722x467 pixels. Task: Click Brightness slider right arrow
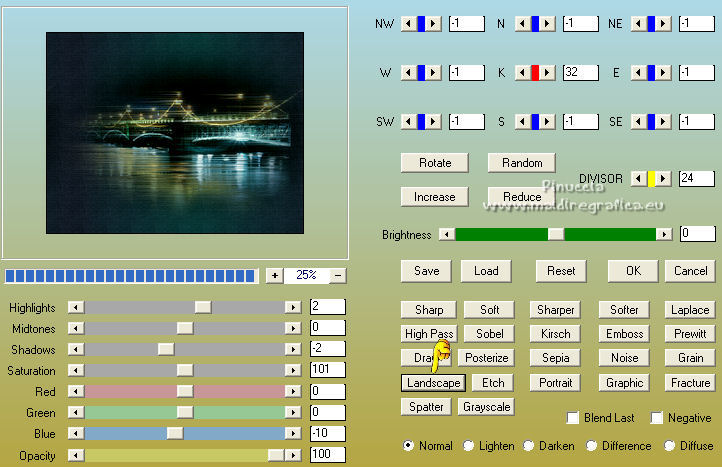664,234
